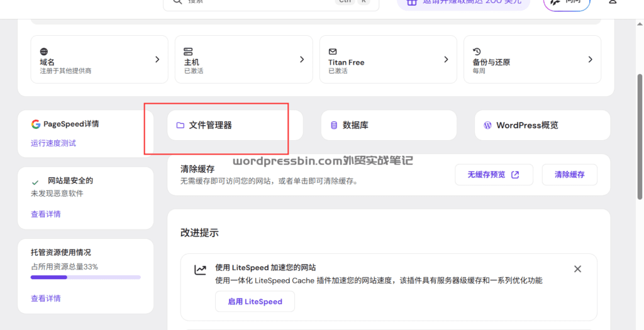
Task: Click the WordPress logo icon
Action: (x=487, y=125)
